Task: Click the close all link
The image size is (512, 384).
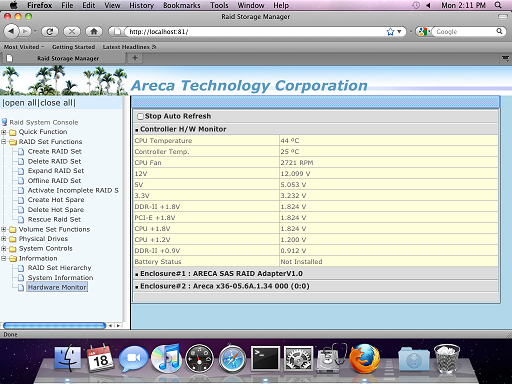Action: point(57,103)
